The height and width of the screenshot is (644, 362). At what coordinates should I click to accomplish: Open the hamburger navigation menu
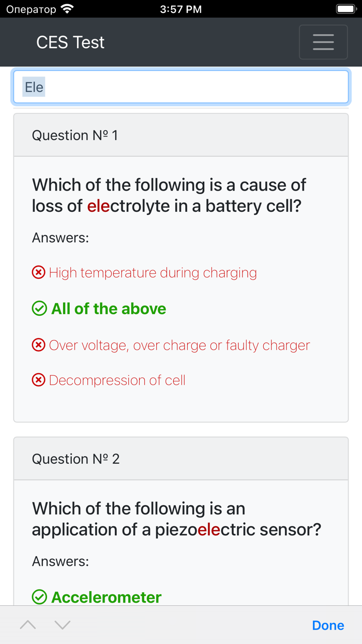coord(323,42)
